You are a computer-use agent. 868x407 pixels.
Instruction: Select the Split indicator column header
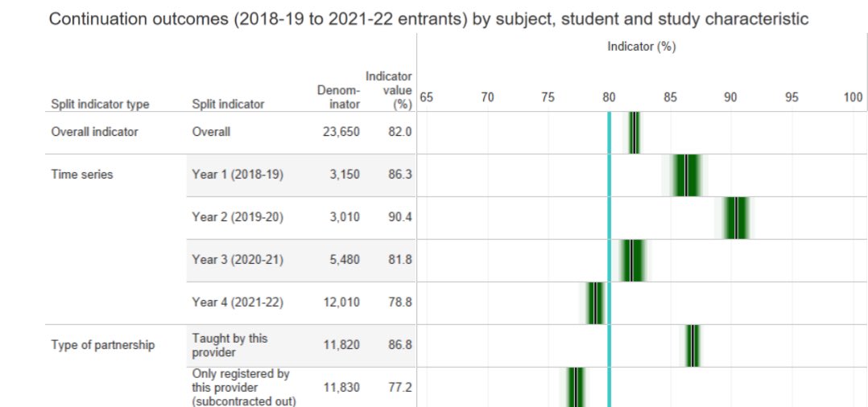228,104
